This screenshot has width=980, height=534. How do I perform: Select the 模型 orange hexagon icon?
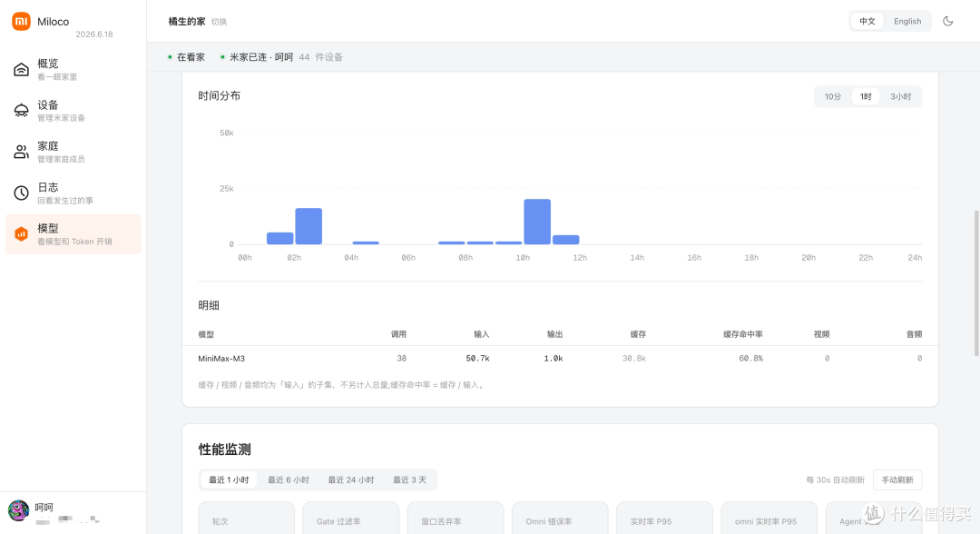(x=21, y=234)
